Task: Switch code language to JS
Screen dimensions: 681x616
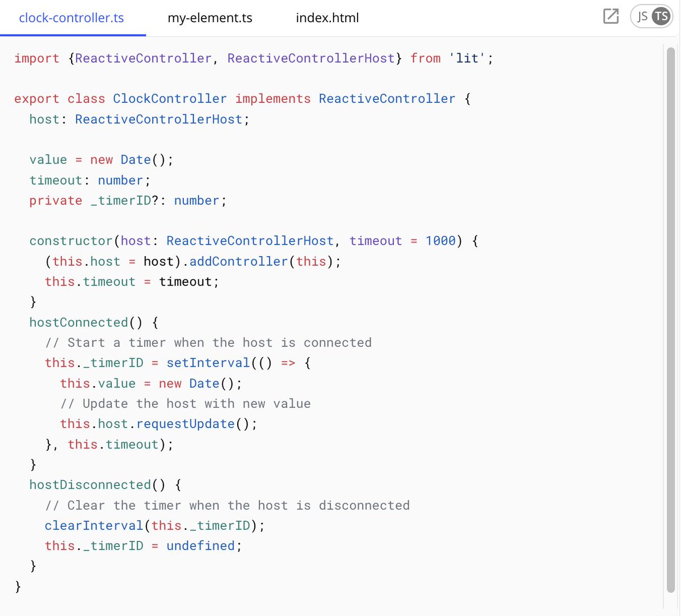Action: tap(642, 16)
